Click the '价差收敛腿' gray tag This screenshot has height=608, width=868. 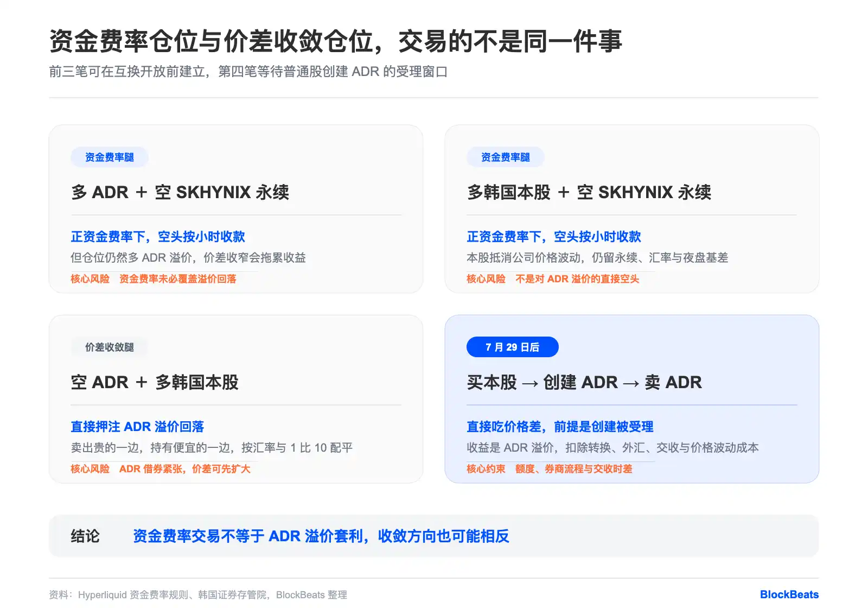click(109, 347)
